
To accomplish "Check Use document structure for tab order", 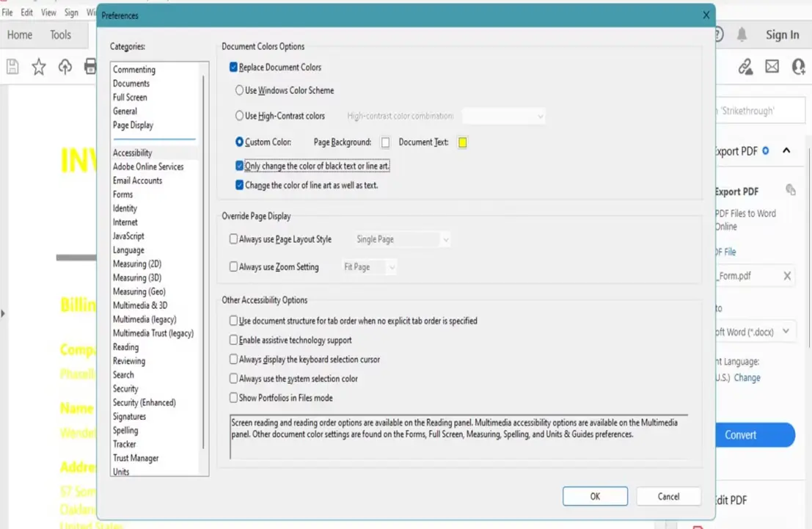I will tap(233, 321).
